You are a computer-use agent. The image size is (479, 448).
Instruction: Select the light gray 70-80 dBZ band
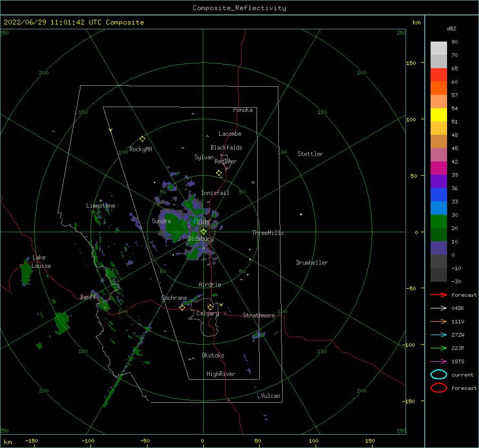click(439, 48)
